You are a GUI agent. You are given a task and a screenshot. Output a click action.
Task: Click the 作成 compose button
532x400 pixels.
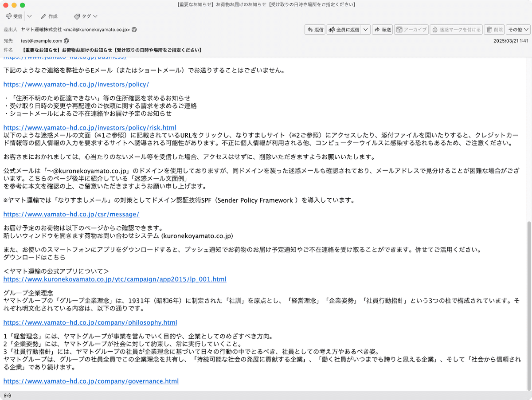(49, 16)
